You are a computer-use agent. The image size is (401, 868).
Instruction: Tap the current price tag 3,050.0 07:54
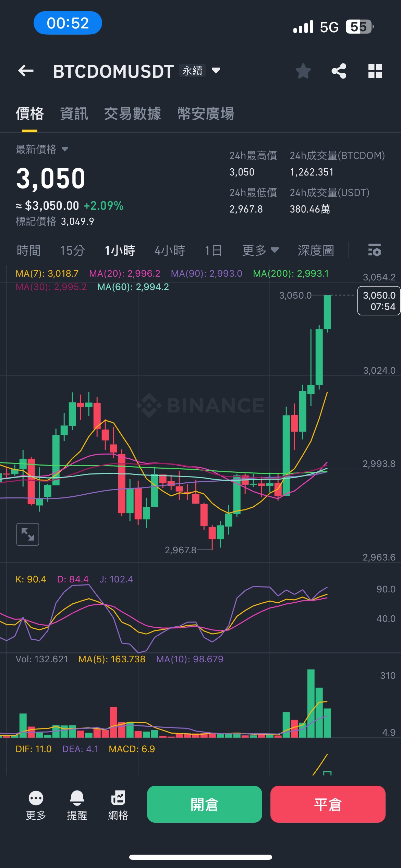coord(379,301)
